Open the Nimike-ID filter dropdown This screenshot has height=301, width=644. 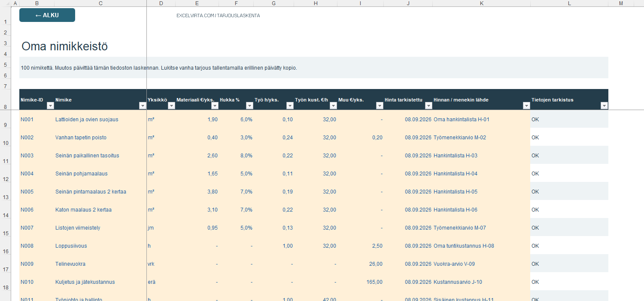click(50, 106)
